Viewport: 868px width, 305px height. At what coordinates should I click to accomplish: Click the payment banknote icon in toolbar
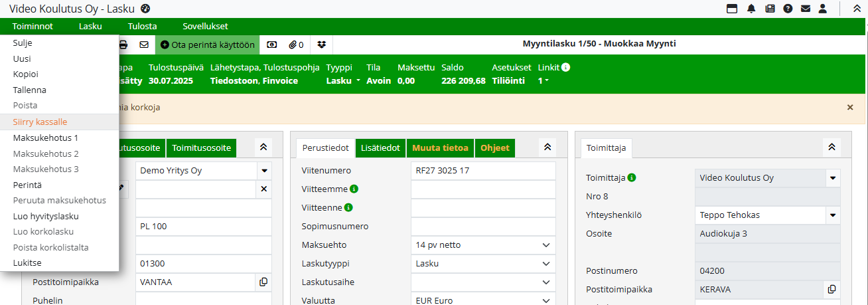coord(271,45)
